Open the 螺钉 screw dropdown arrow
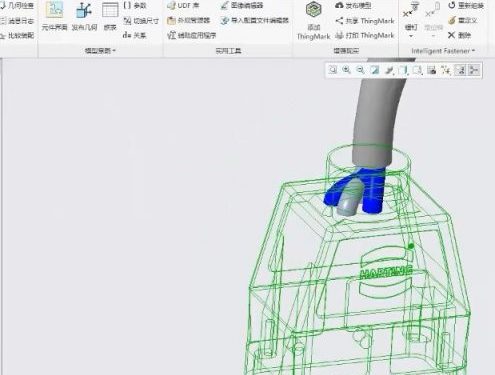 [411, 36]
